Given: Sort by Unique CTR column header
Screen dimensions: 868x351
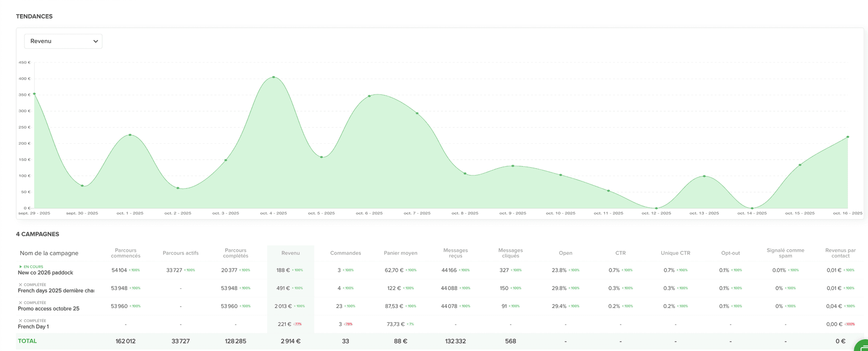Looking at the screenshot, I should tap(676, 253).
